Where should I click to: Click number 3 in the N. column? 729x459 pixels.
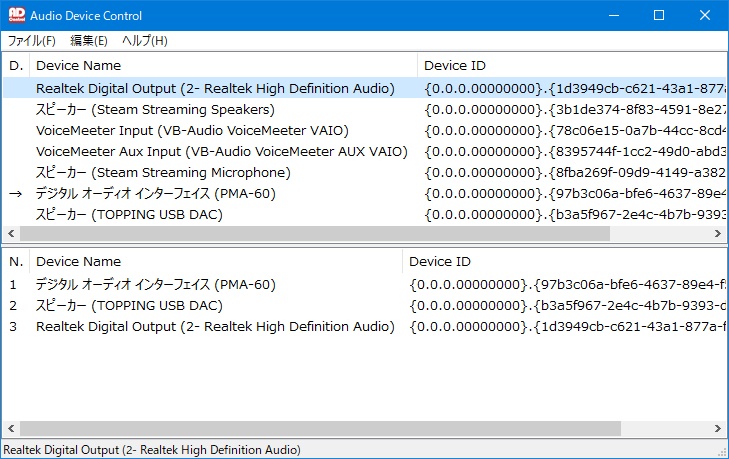[x=13, y=326]
